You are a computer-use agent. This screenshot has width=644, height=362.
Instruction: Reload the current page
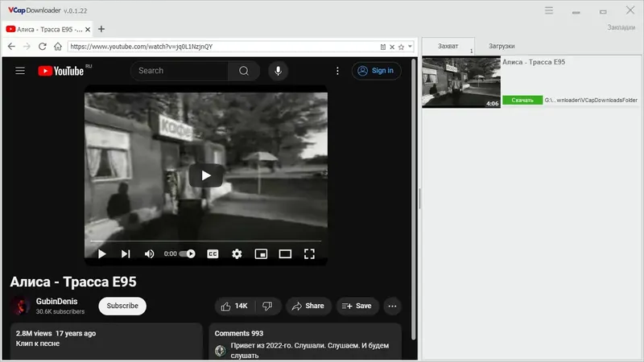click(43, 47)
